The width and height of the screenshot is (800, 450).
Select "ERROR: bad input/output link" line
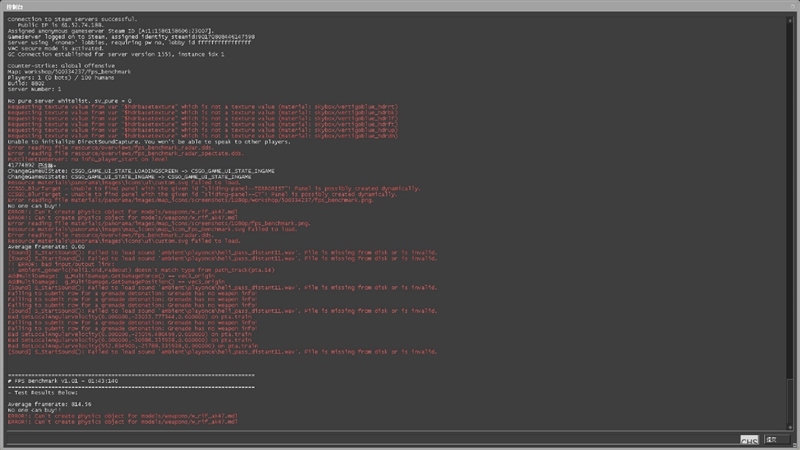point(61,264)
